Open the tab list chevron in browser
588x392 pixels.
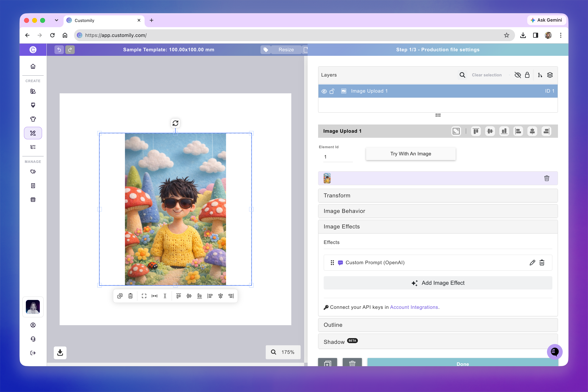pos(57,20)
